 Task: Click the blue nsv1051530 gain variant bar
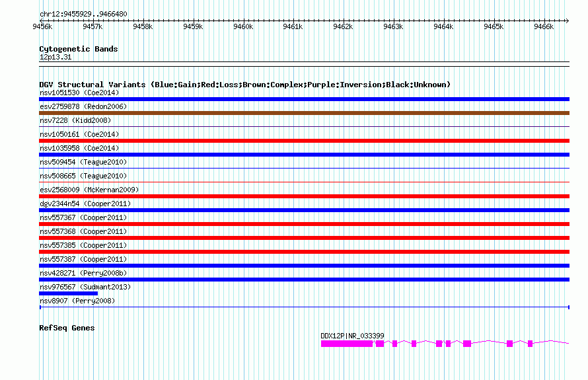pyautogui.click(x=304, y=99)
